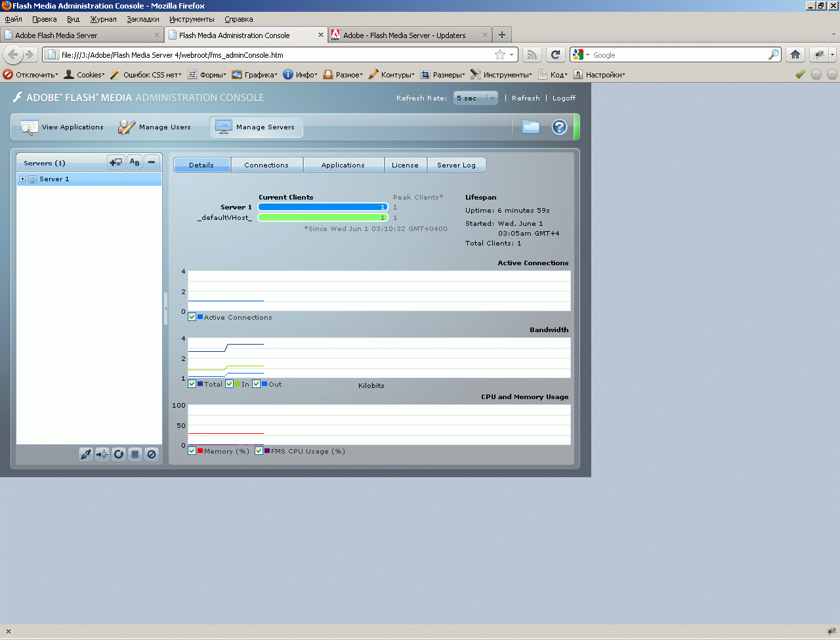Viewport: 840px width, 640px height.
Task: Click the bug icon in the bottom status bar
Action: [x=831, y=631]
